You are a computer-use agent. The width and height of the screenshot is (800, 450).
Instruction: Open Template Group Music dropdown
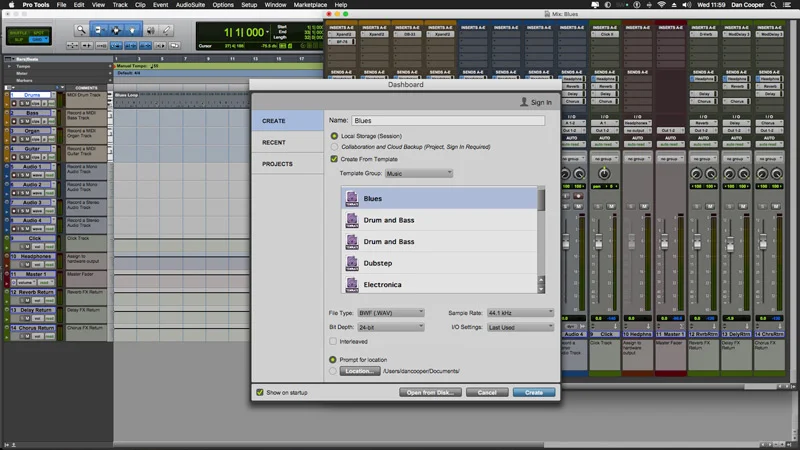(x=418, y=173)
